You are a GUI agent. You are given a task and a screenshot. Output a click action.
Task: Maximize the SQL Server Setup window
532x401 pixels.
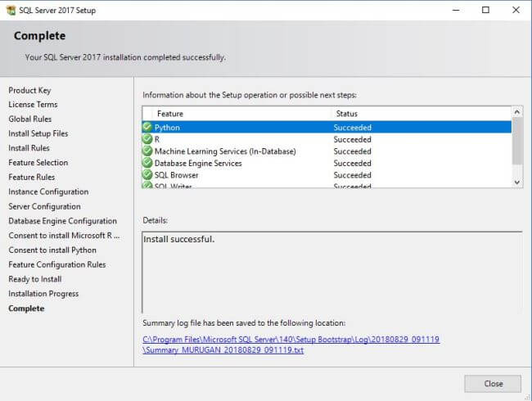coord(485,10)
